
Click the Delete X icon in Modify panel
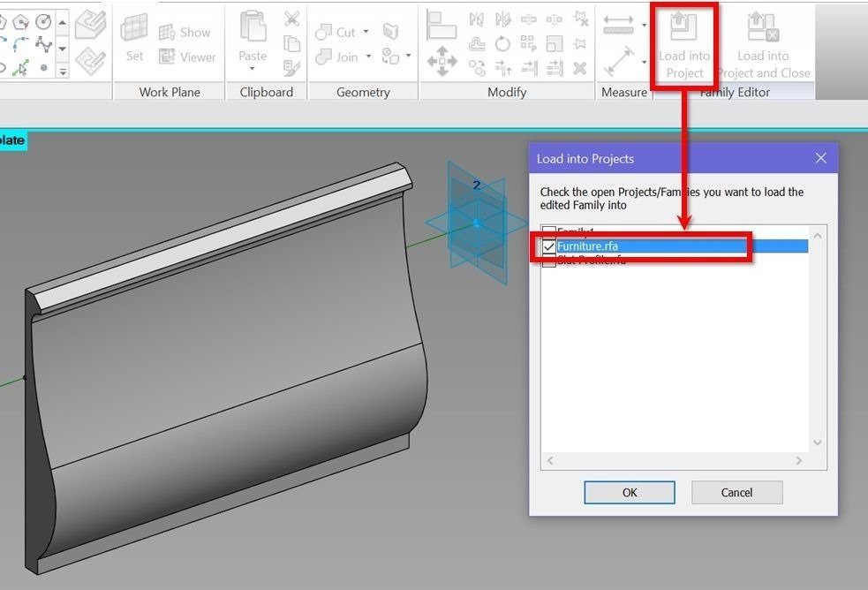[x=579, y=67]
